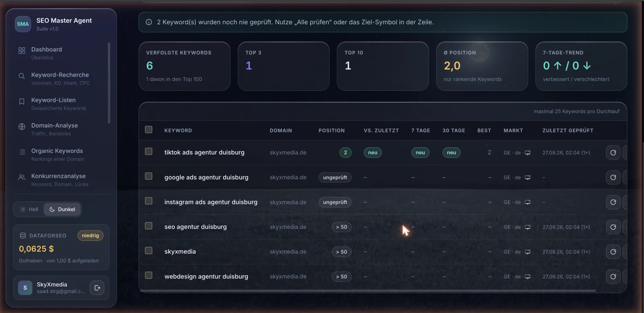Refresh ranking for seo agentur duisburg

click(x=613, y=227)
